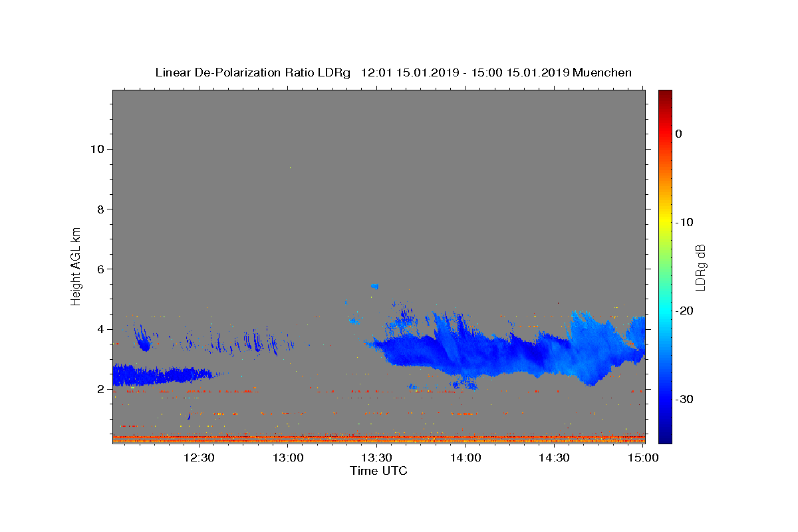Click the end date '15:00 15.01.2019' in the title

click(519, 72)
